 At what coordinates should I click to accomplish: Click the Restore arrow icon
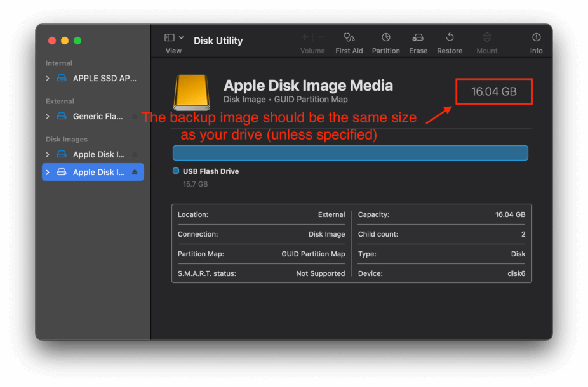450,37
